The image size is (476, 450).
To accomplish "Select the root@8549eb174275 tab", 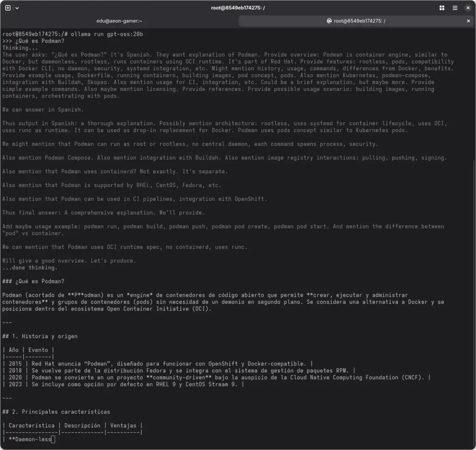I will 358,21.
